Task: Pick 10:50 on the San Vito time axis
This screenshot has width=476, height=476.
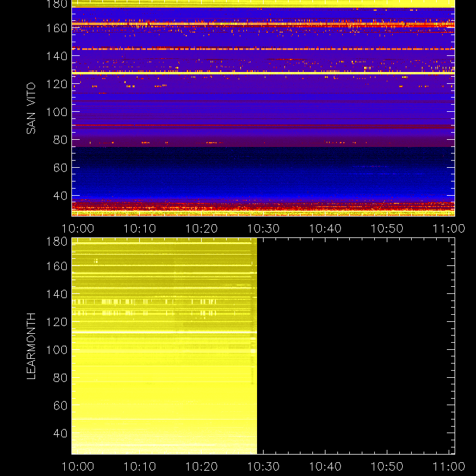Action: [x=387, y=228]
